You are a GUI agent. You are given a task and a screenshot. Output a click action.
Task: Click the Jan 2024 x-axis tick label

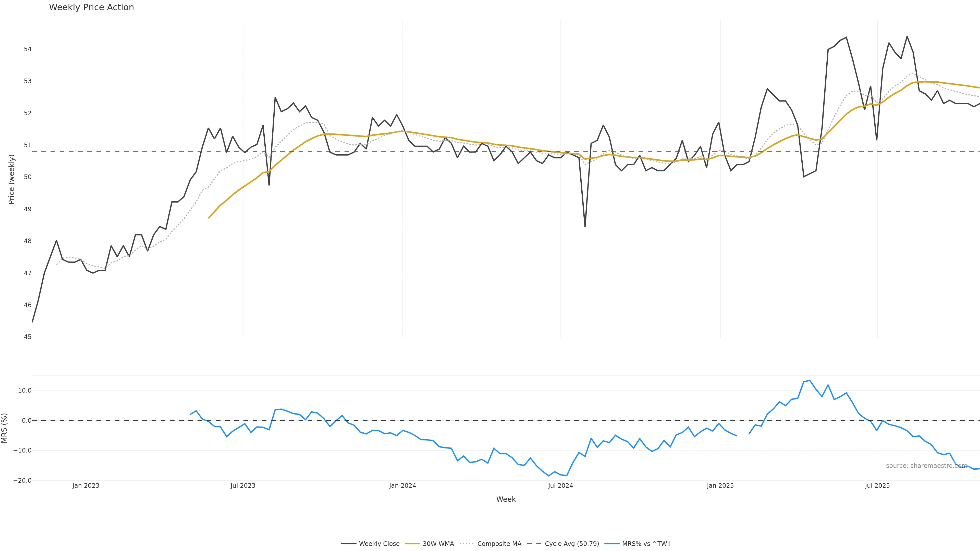[x=402, y=486]
